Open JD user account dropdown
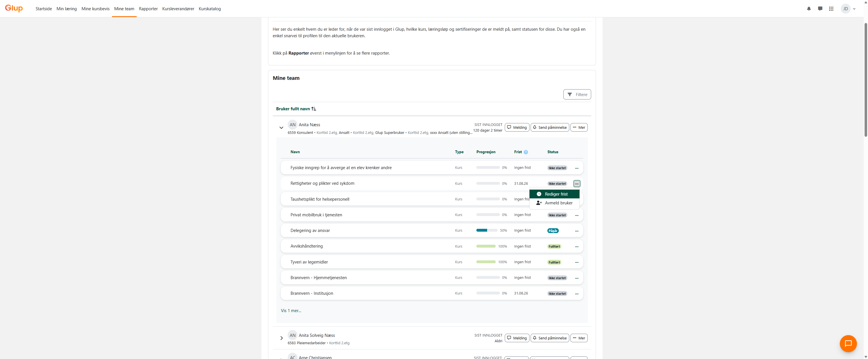The height and width of the screenshot is (359, 868). coord(848,9)
